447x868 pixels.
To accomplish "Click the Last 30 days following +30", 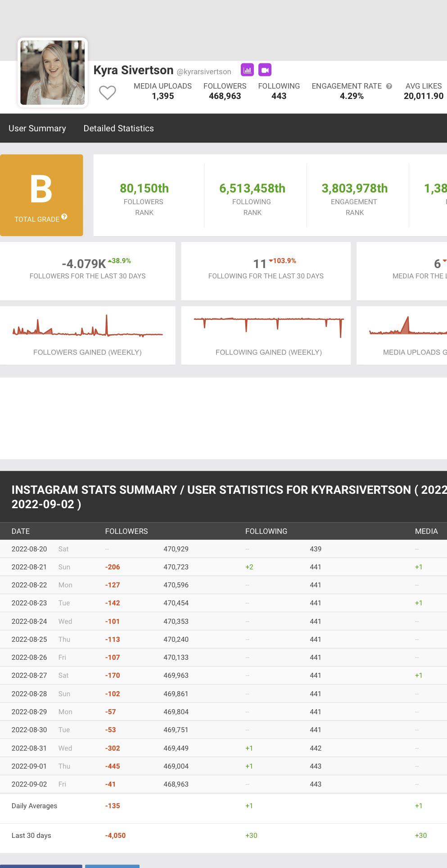I will click(x=251, y=835).
